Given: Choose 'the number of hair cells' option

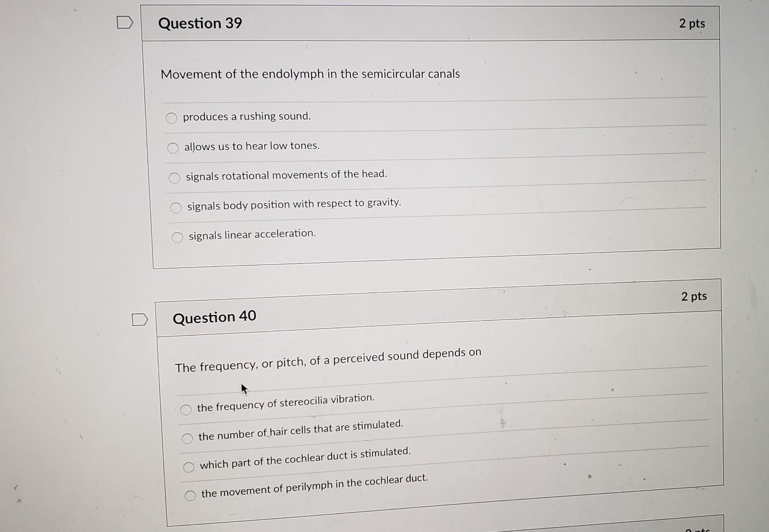Looking at the screenshot, I should 187,438.
